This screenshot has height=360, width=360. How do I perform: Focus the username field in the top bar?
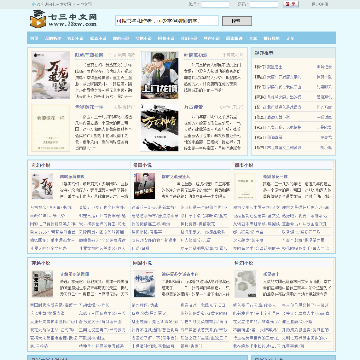tap(215, 4)
